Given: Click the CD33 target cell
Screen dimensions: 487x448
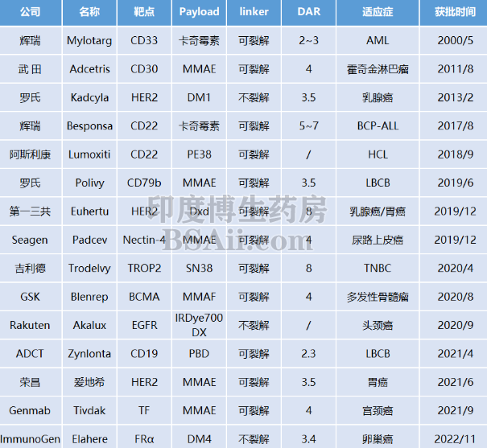Looking at the screenshot, I should coord(144,40).
